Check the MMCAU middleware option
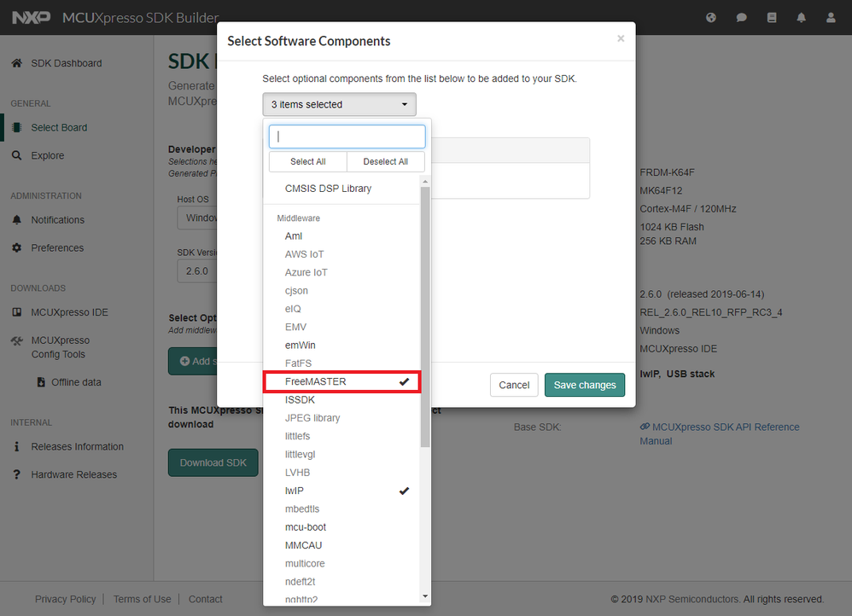 point(341,545)
